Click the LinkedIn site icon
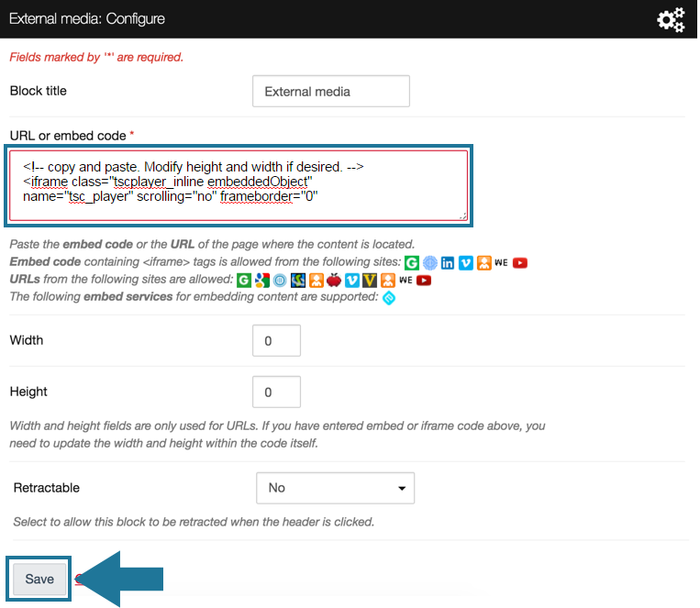Viewport: 700px width, 608px height. click(448, 262)
